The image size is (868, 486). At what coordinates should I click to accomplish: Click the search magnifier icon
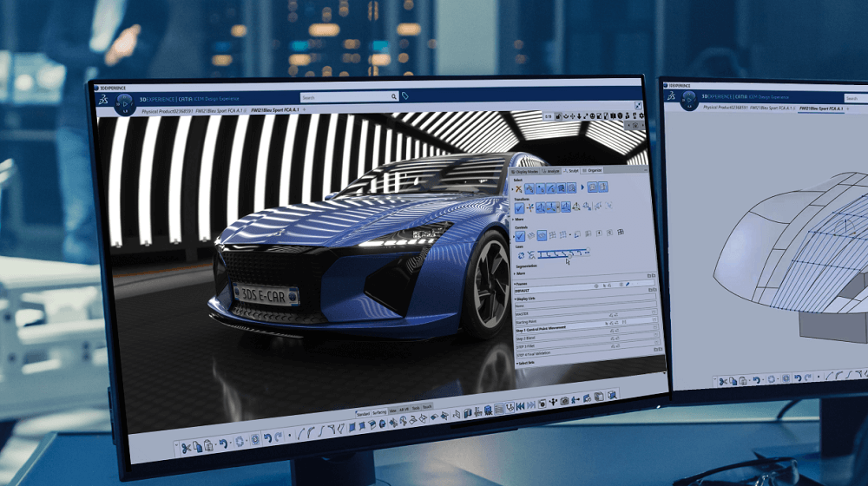pyautogui.click(x=393, y=96)
